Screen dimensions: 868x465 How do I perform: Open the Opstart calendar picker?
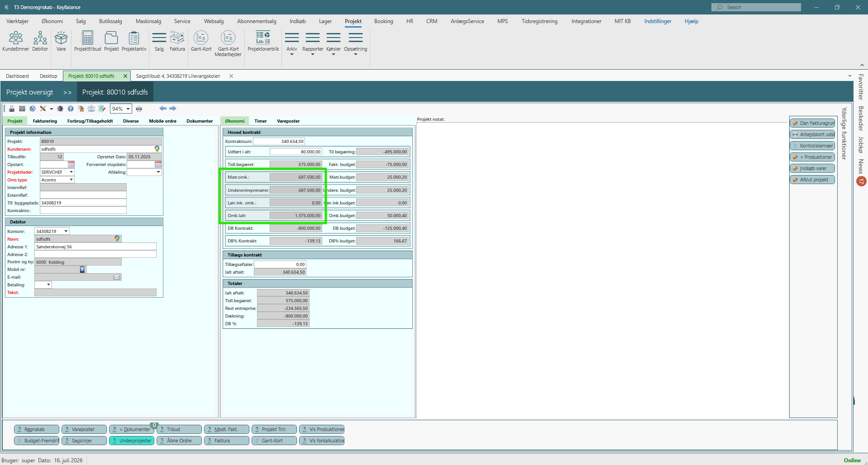[x=71, y=164]
